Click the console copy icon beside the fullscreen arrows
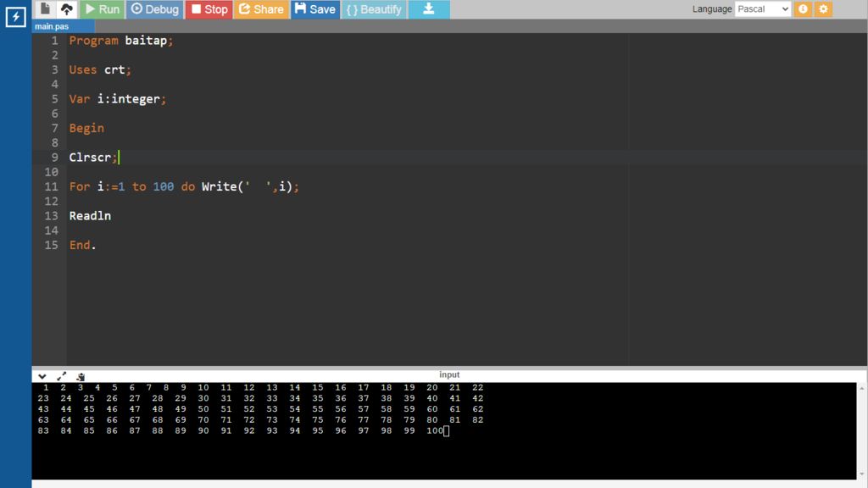Screen dimensions: 868x488 [x=81, y=376]
